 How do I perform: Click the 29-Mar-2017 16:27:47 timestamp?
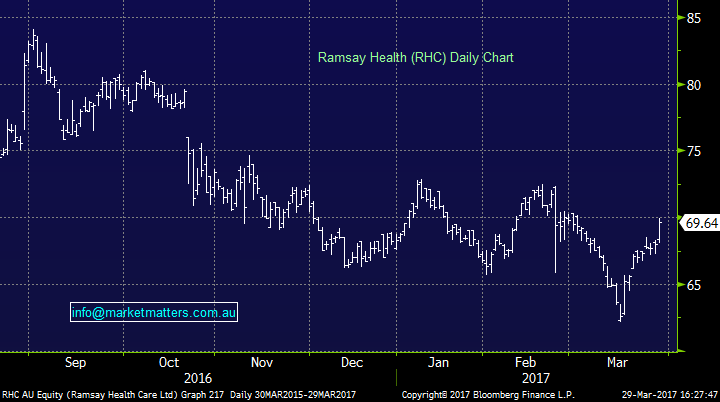pos(669,395)
